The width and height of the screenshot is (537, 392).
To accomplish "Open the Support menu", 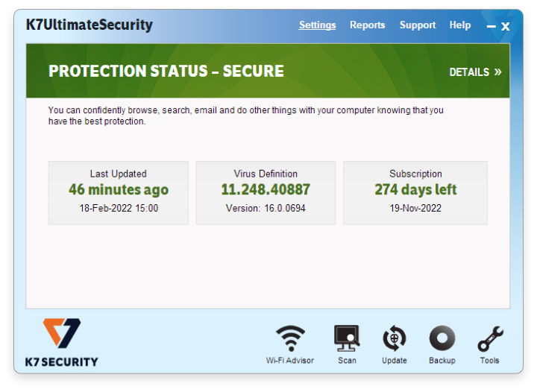I will click(x=418, y=25).
